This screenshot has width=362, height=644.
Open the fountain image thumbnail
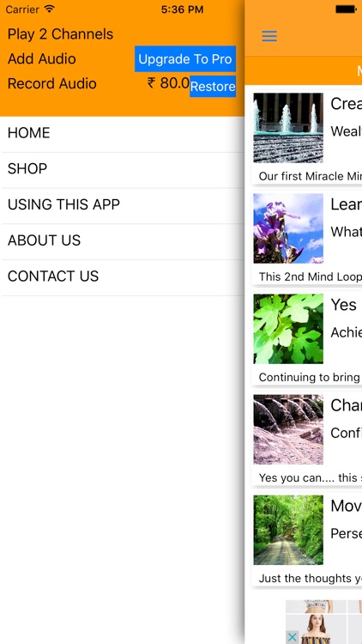288,128
